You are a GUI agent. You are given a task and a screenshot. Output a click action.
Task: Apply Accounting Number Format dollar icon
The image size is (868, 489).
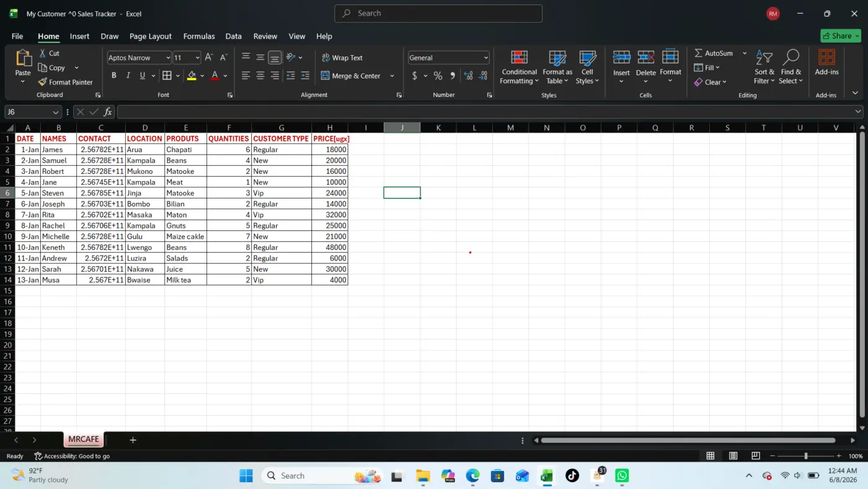(415, 76)
